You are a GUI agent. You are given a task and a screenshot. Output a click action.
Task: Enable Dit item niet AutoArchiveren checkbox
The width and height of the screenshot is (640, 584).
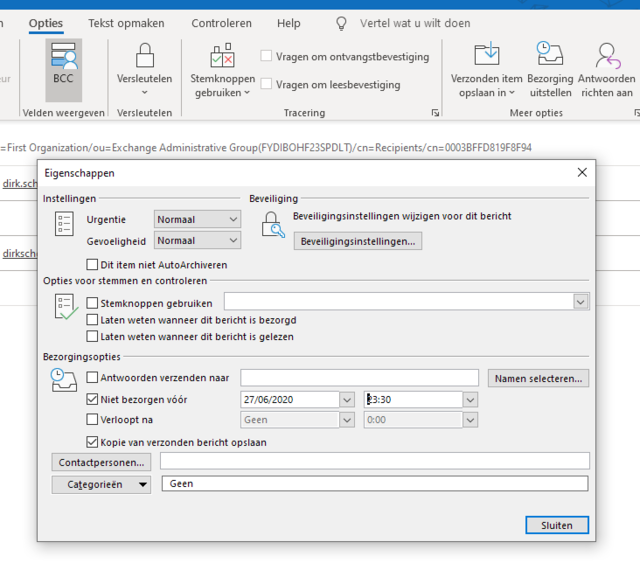(x=92, y=264)
